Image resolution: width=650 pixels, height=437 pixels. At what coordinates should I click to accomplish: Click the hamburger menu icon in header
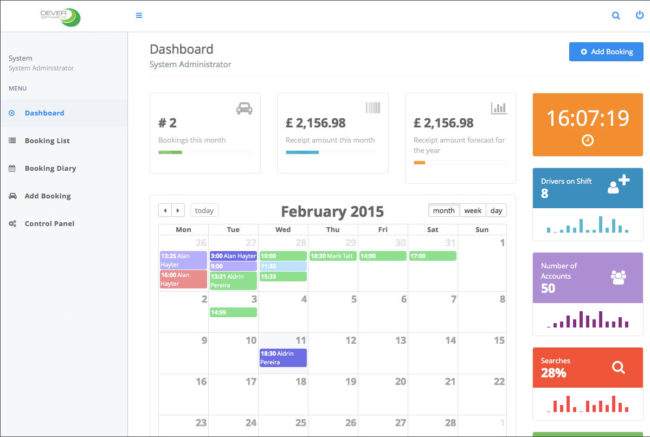click(139, 16)
